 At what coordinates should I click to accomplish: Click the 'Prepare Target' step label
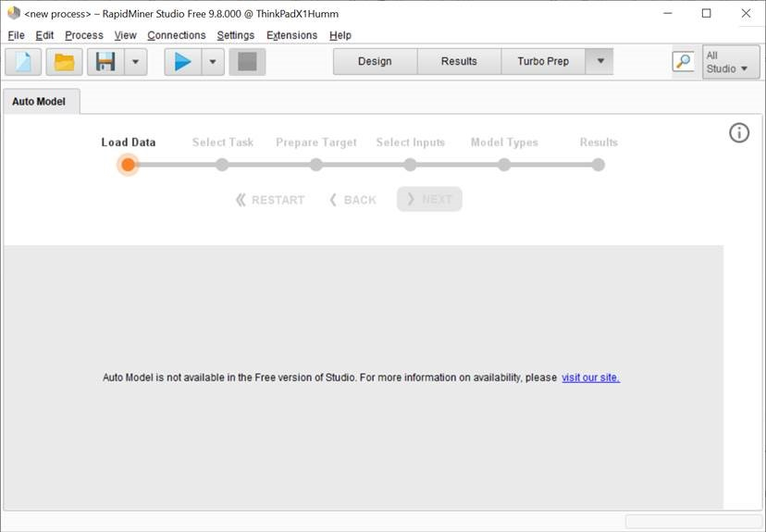(x=316, y=142)
